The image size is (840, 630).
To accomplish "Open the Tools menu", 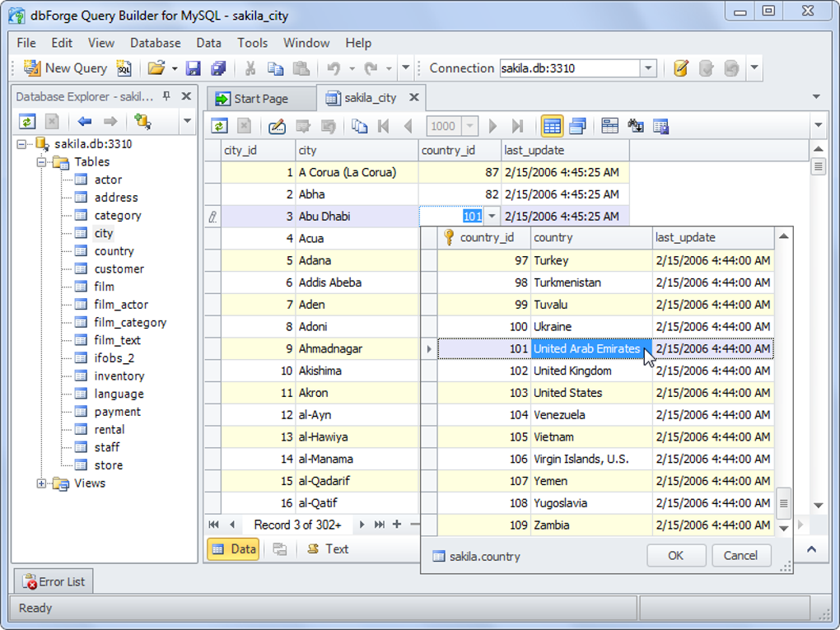I will (252, 43).
